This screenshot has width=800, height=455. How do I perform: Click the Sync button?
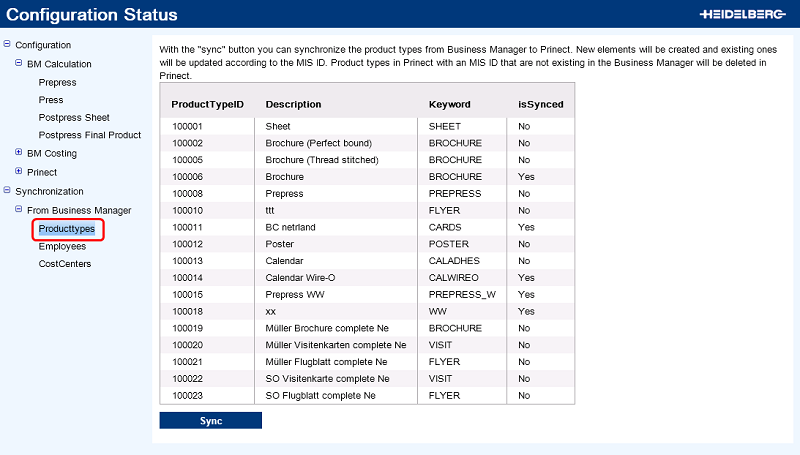[210, 421]
